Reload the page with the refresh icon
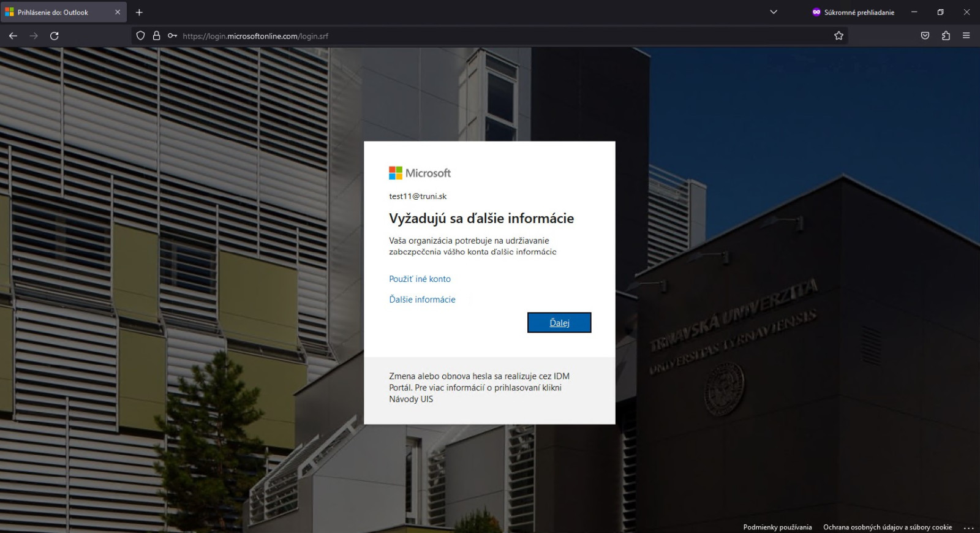The image size is (980, 533). tap(55, 36)
